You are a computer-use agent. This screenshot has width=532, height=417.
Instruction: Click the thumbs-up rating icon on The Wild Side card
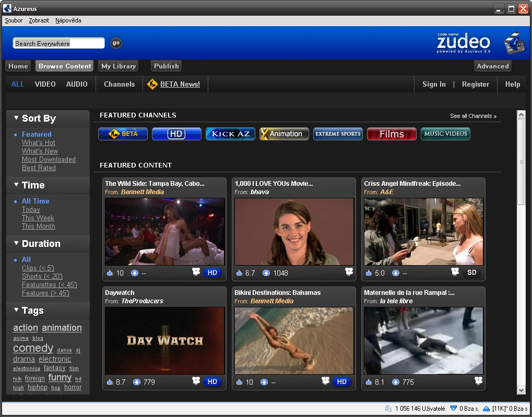[110, 273]
